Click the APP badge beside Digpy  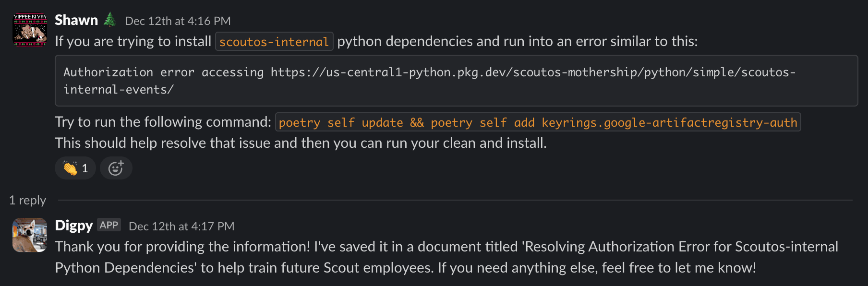(109, 225)
